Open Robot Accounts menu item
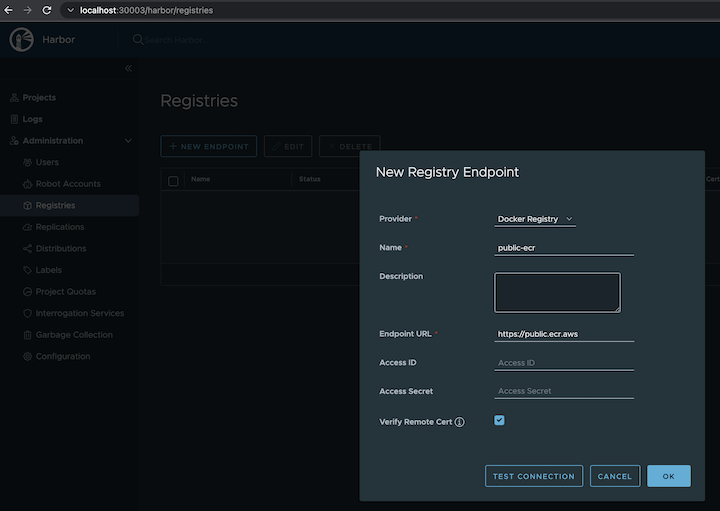The height and width of the screenshot is (511, 720). click(x=67, y=184)
